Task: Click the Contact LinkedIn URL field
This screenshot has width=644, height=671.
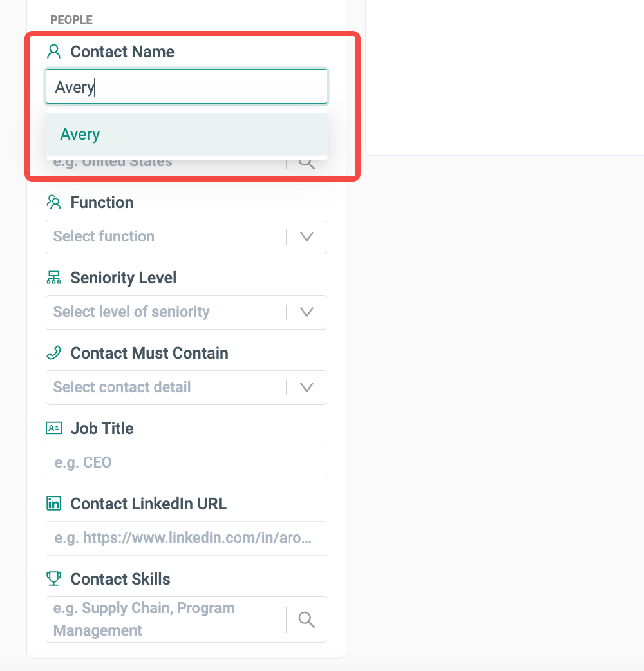Action: tap(187, 538)
